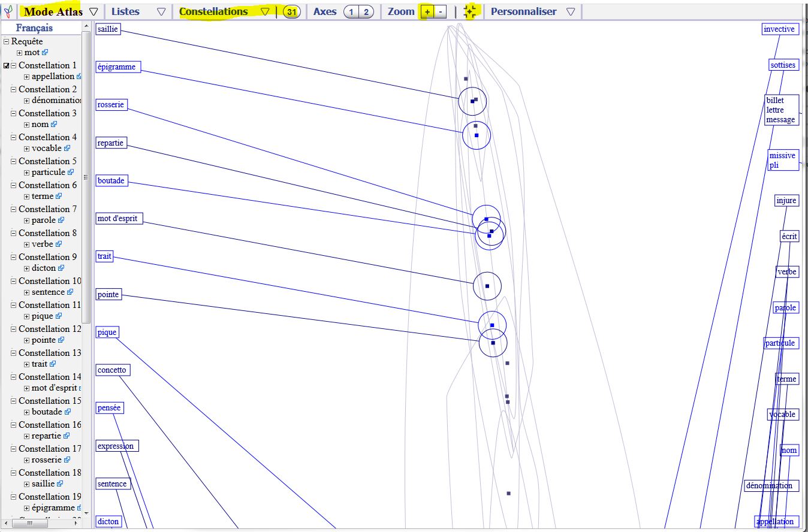The height and width of the screenshot is (532, 808).
Task: Click the zoom out minus button
Action: point(441,12)
